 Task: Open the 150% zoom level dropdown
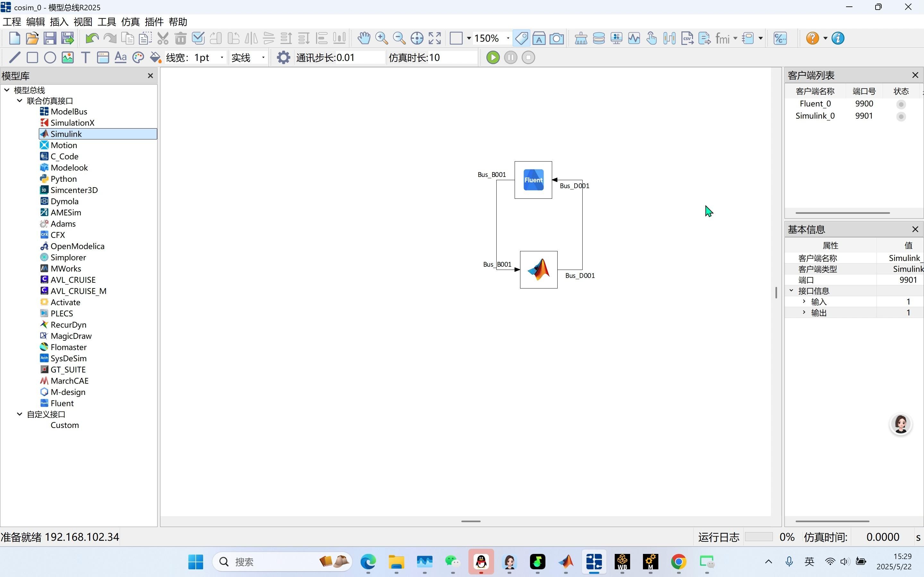click(x=508, y=38)
